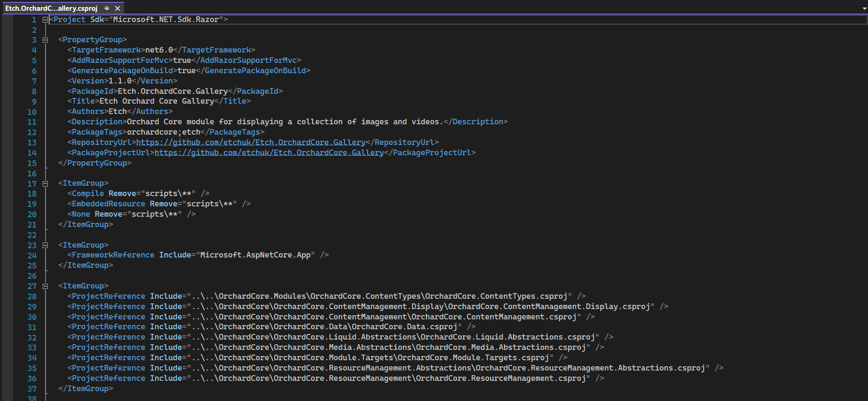Click the EmbeddedResource Remove scripts line
Image resolution: width=868 pixels, height=401 pixels.
coord(159,204)
